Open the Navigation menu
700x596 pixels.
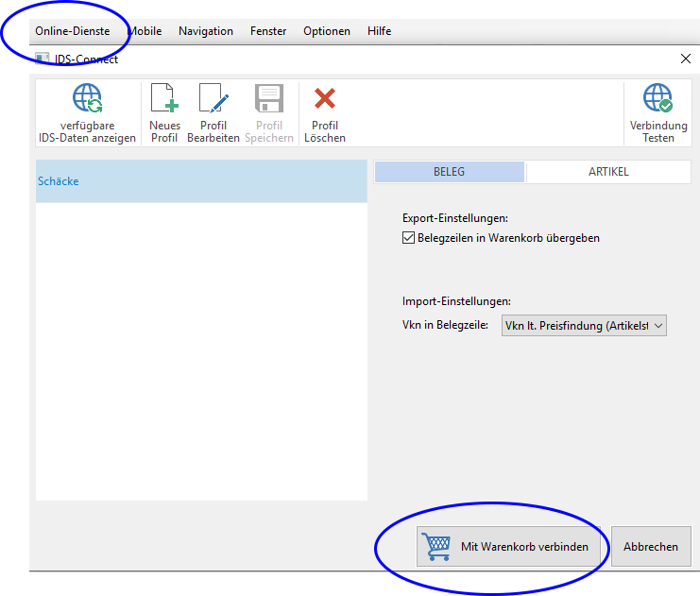click(205, 31)
